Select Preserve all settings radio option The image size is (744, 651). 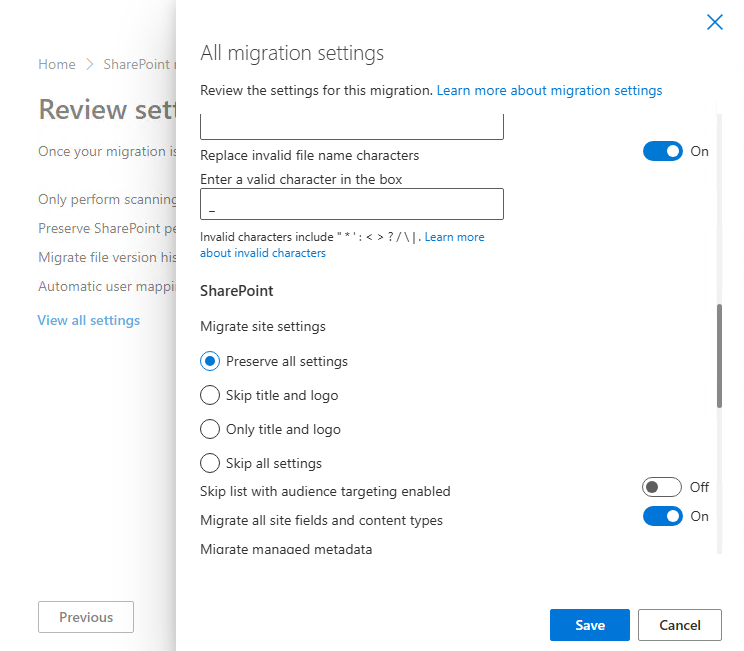[210, 361]
